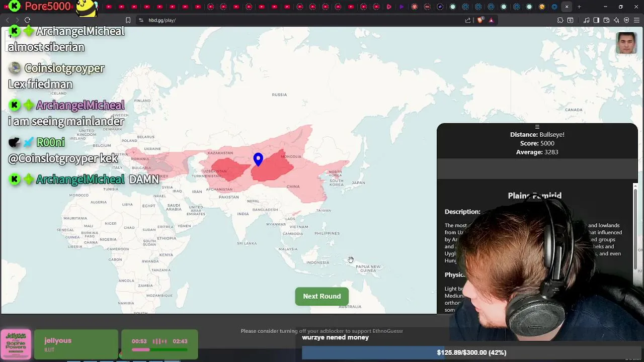Image resolution: width=644 pixels, height=362 pixels.
Task: Click the $125.89/$300.00 donation goal bar
Action: pyautogui.click(x=472, y=352)
